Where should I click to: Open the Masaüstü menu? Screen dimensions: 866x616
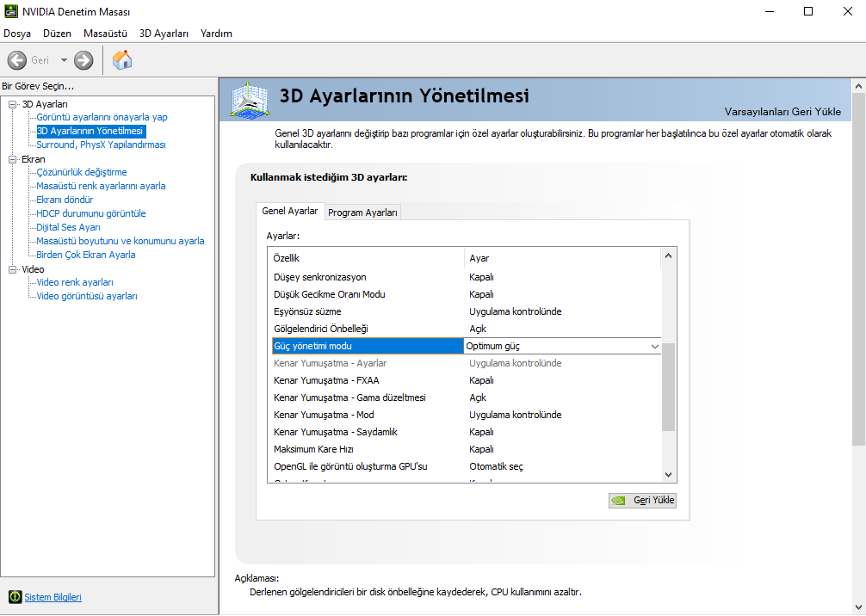click(x=105, y=33)
